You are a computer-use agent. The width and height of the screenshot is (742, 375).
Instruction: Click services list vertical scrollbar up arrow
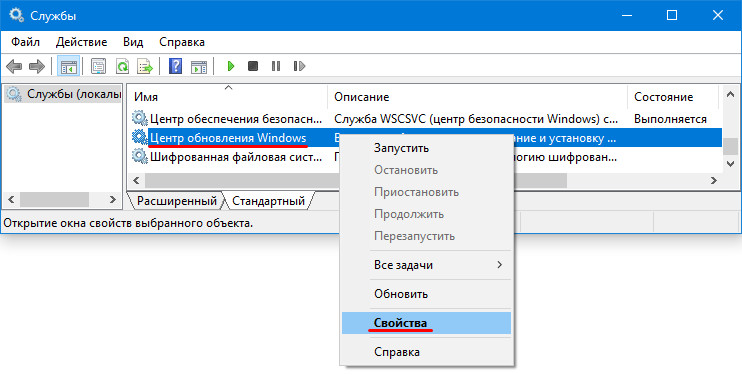point(730,95)
